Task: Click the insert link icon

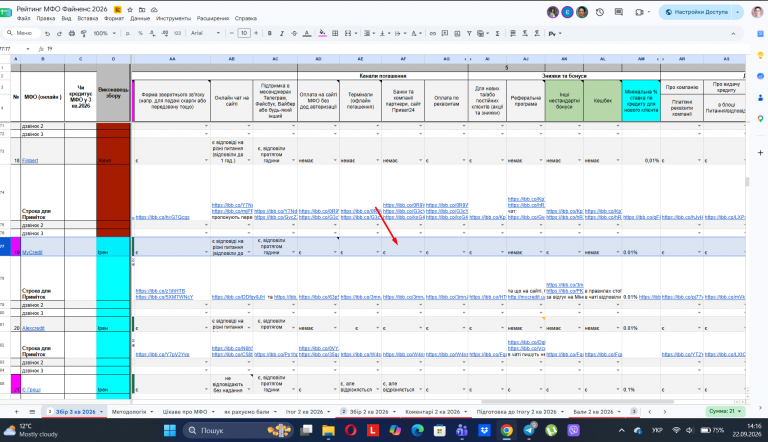Action: click(x=432, y=33)
